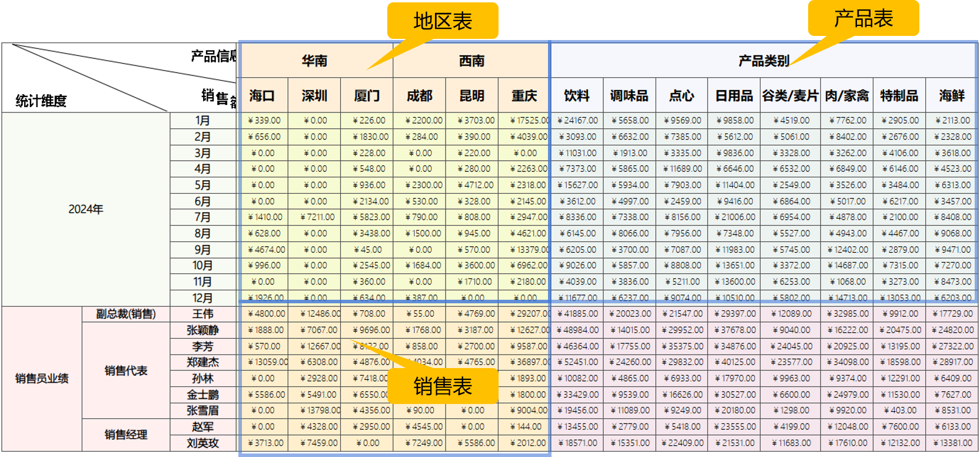Select the 西南 region header cell
Image resolution: width=980 pixels, height=457 pixels.
471,61
